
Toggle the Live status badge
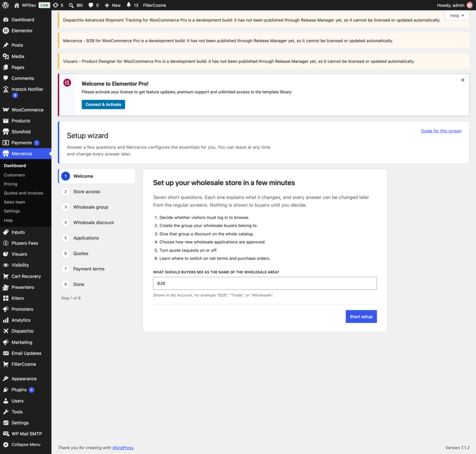[x=44, y=5]
